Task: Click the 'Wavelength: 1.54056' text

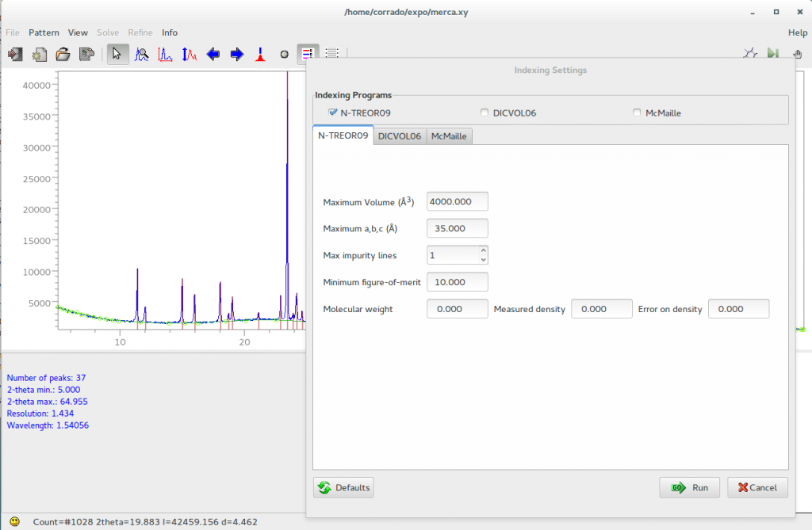Action: [x=48, y=425]
